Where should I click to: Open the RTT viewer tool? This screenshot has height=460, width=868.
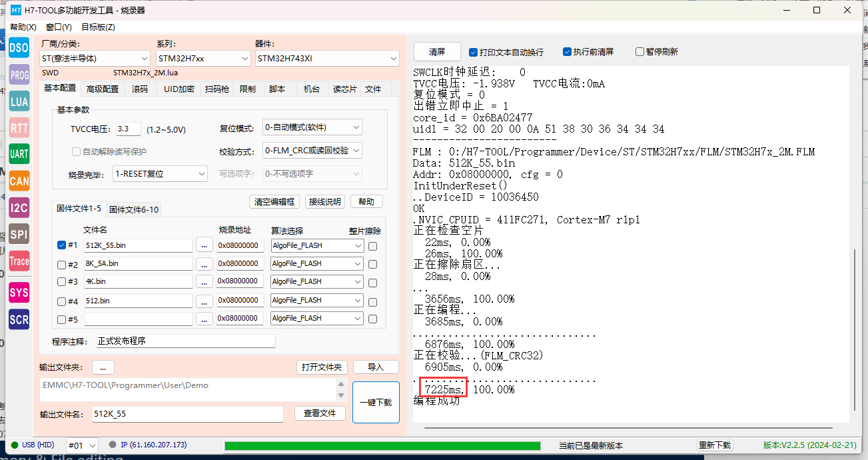coord(19,127)
